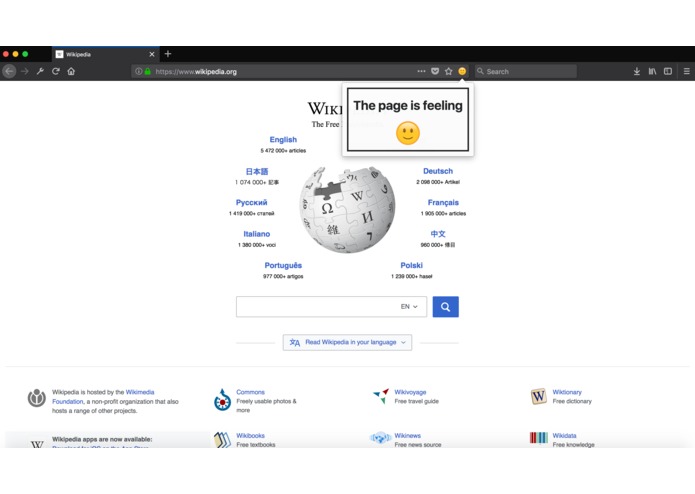
Task: Show site information icon in address bar
Action: click(x=138, y=71)
